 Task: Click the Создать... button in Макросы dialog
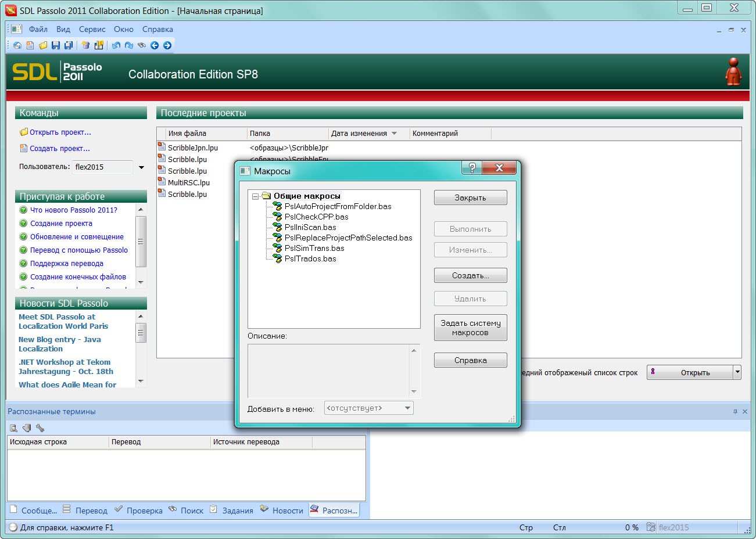(x=470, y=275)
